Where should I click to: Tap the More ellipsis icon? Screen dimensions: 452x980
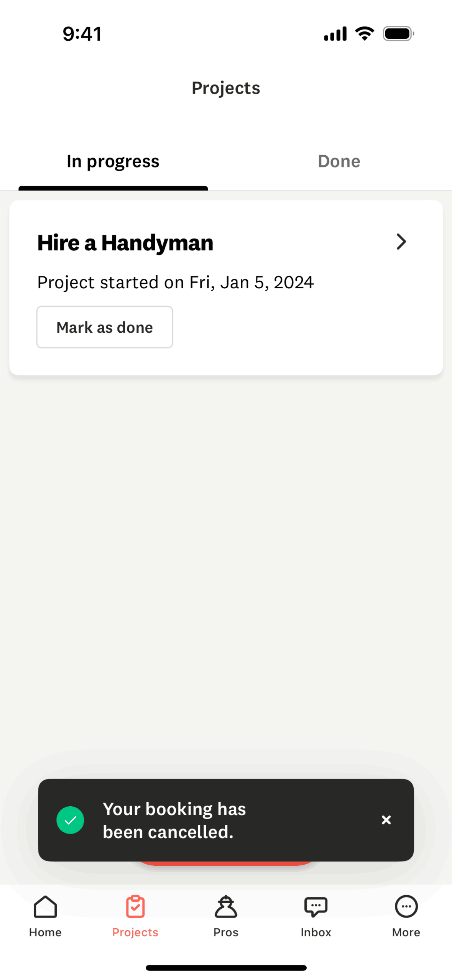tap(406, 906)
